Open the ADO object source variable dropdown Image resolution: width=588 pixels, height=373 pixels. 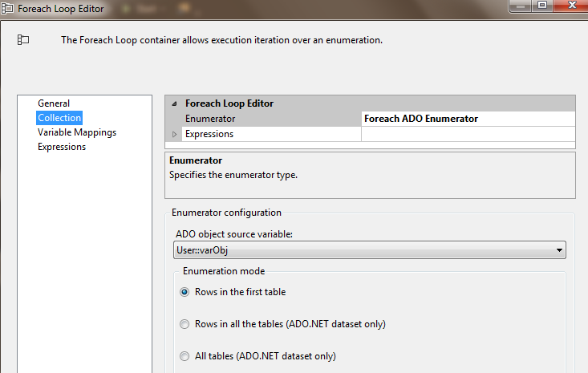pos(558,250)
